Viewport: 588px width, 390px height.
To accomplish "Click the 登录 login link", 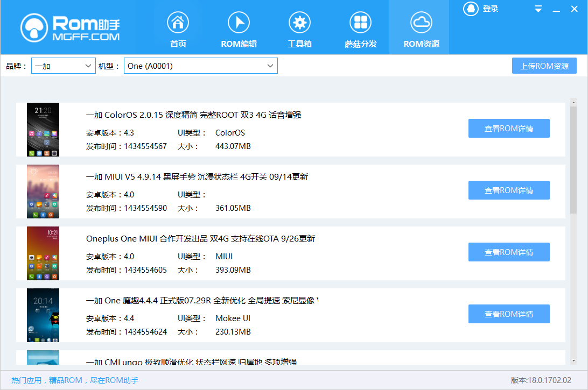I will (x=491, y=9).
